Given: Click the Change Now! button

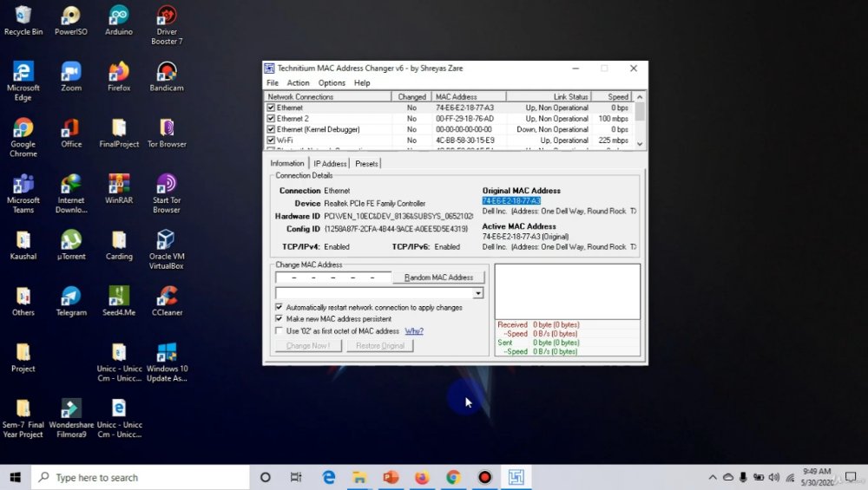Looking at the screenshot, I should 308,346.
